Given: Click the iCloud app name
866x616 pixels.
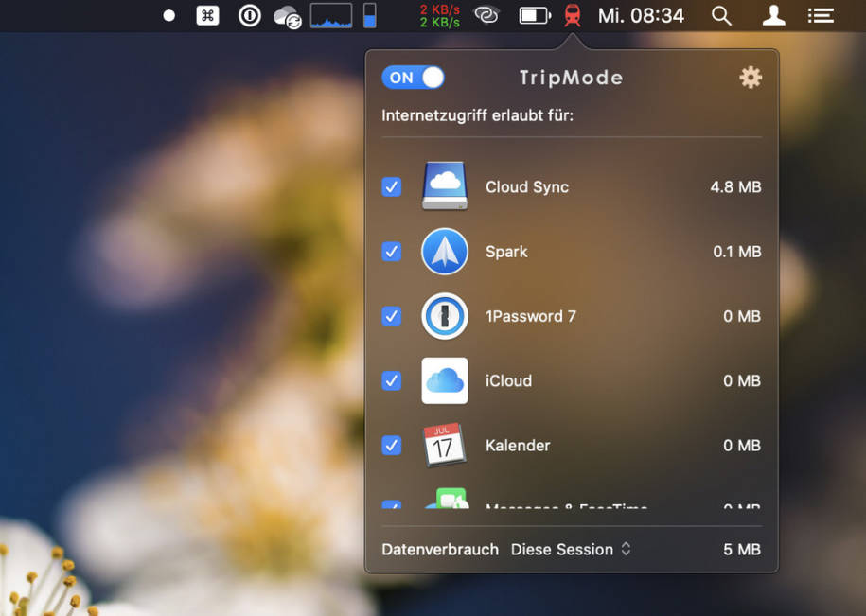Looking at the screenshot, I should coord(508,380).
